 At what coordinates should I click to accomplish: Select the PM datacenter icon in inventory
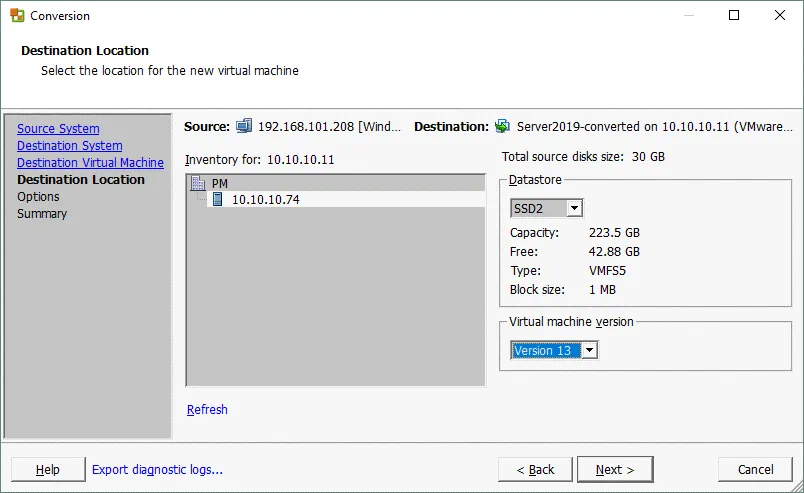(x=198, y=183)
